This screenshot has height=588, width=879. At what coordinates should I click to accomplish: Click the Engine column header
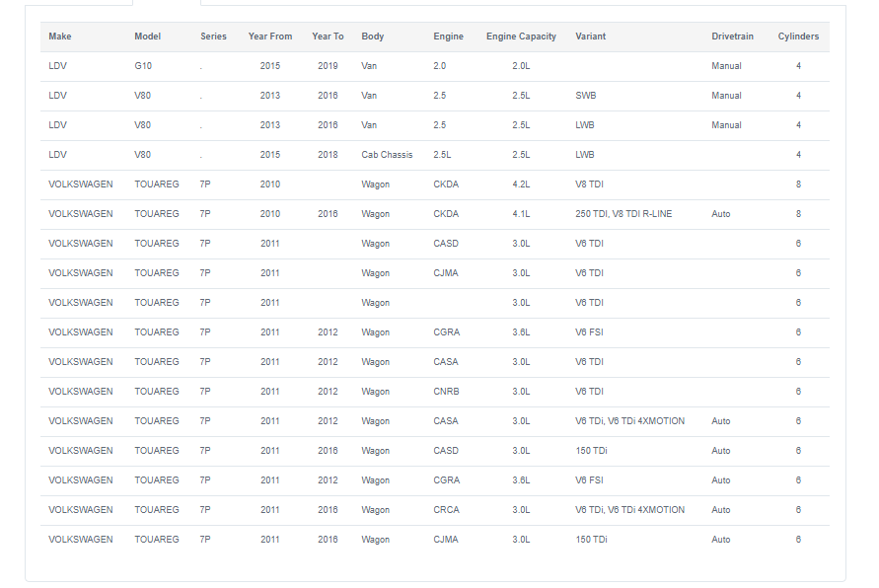449,37
